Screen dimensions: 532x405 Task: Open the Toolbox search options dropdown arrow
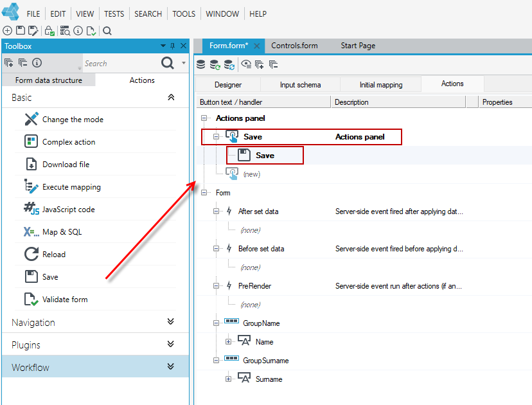pos(184,63)
